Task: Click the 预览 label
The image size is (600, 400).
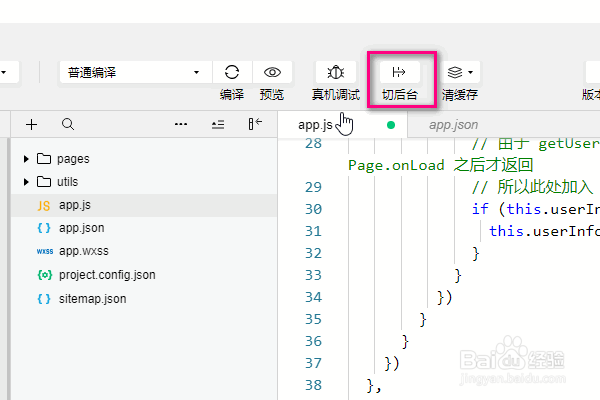Action: pos(272,94)
